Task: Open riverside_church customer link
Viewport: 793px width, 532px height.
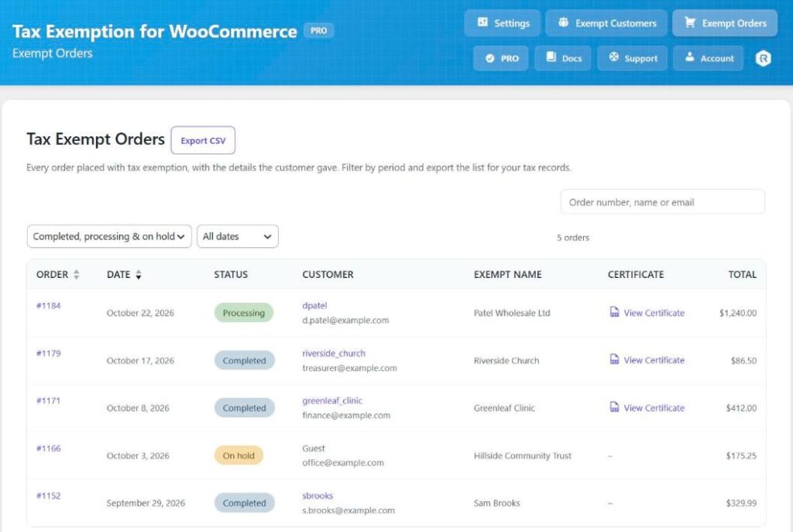Action: (x=334, y=353)
